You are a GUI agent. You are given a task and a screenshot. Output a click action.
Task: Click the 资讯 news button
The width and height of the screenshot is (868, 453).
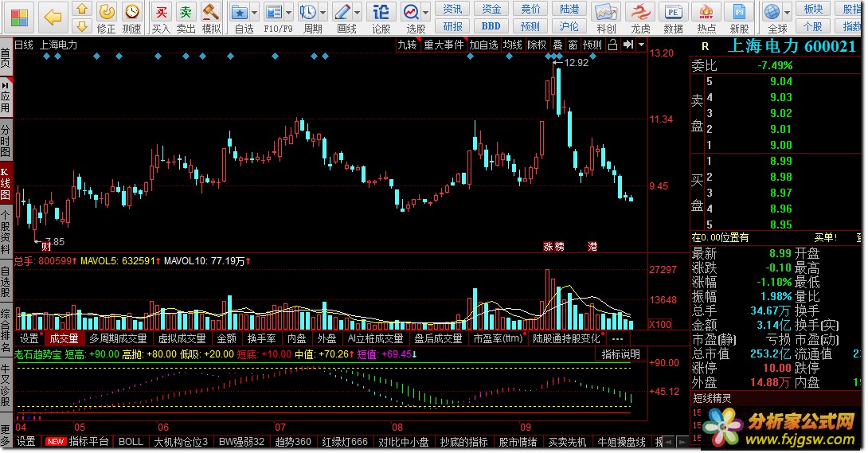(x=452, y=9)
